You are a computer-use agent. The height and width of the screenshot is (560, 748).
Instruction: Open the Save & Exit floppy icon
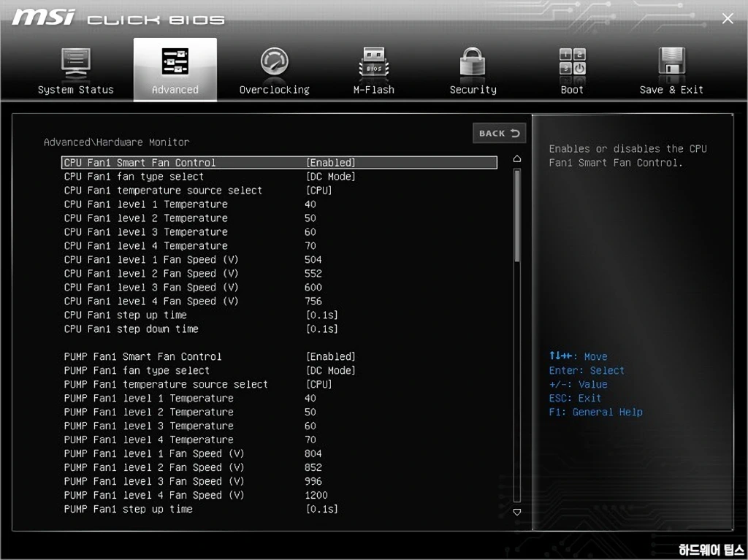[671, 61]
